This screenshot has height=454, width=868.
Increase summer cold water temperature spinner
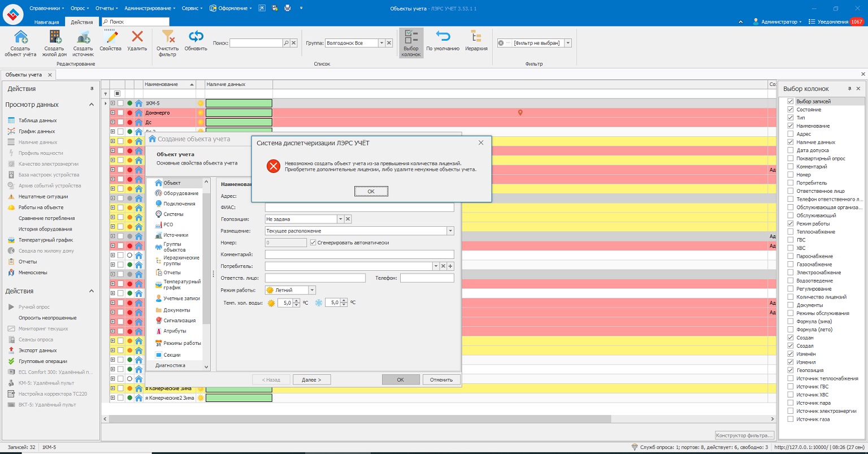pos(296,301)
